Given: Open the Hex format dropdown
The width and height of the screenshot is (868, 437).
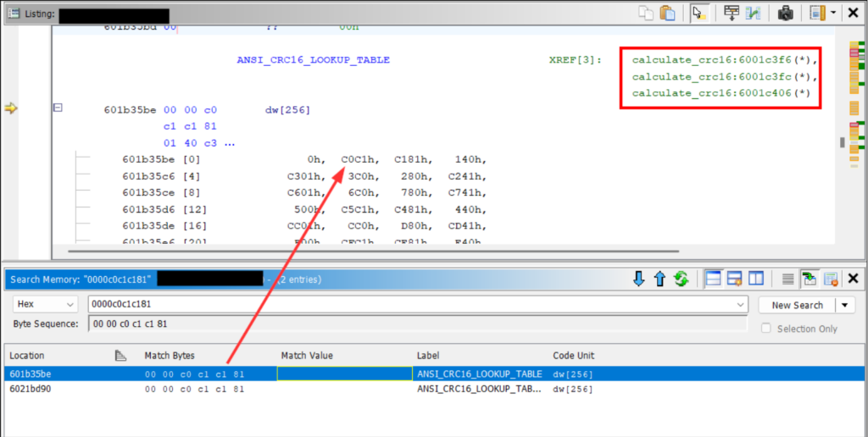Looking at the screenshot, I should pyautogui.click(x=47, y=305).
